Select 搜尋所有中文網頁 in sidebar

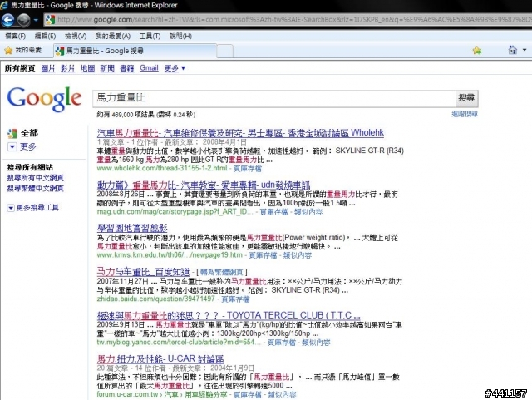point(35,178)
